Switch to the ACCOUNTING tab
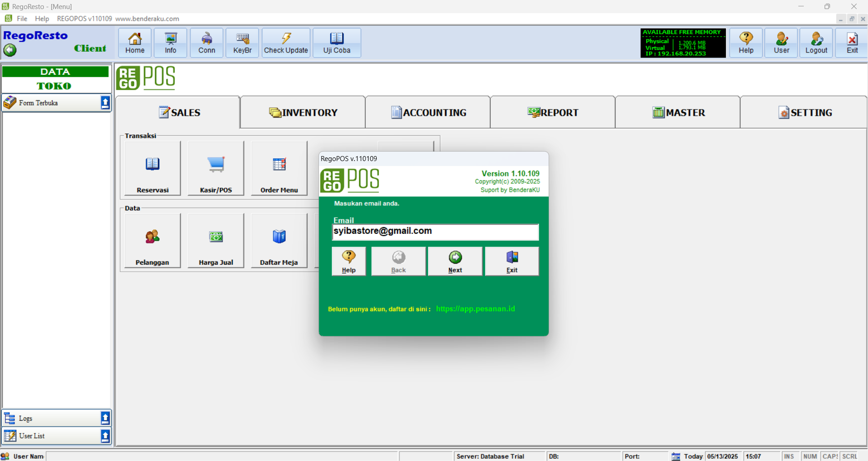 (x=428, y=112)
